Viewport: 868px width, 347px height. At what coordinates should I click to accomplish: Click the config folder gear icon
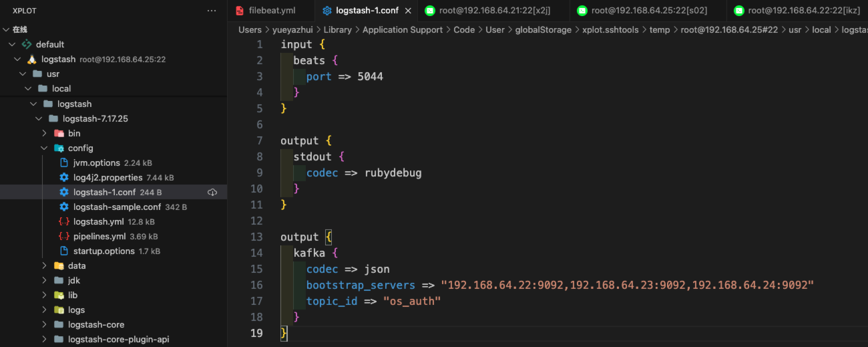point(59,148)
